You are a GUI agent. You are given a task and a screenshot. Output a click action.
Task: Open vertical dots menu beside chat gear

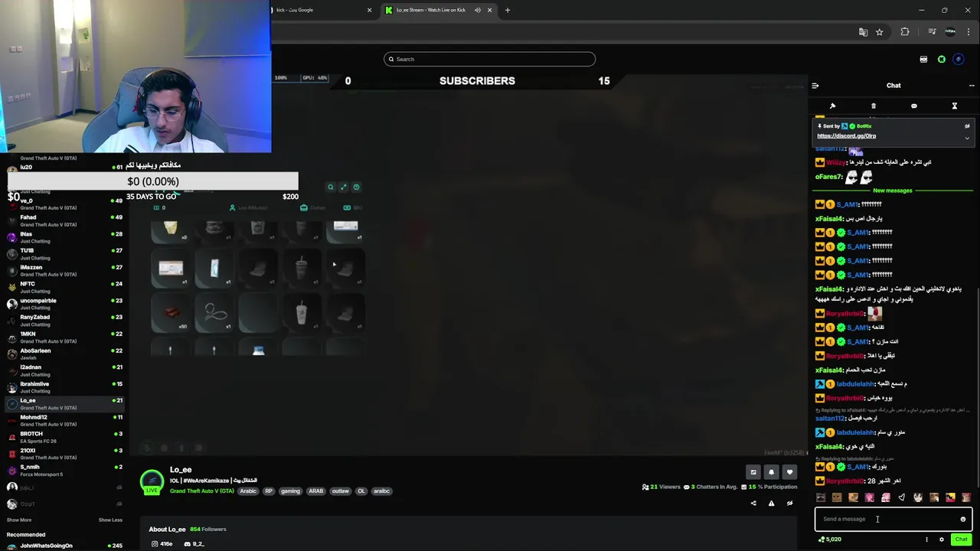926,540
